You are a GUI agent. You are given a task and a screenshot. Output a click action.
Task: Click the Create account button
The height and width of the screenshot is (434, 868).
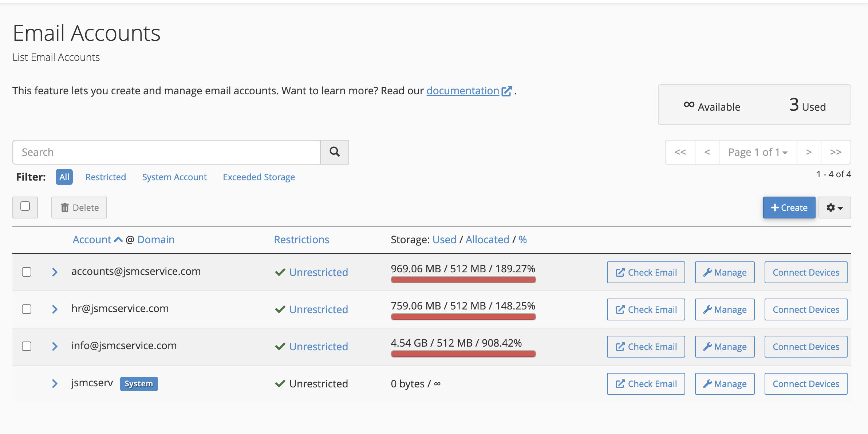[789, 208]
